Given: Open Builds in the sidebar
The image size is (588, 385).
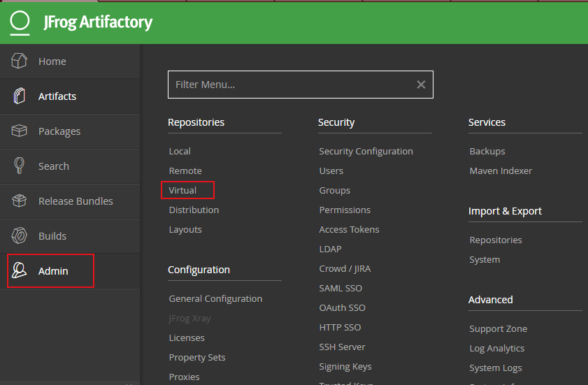Looking at the screenshot, I should [x=70, y=235].
